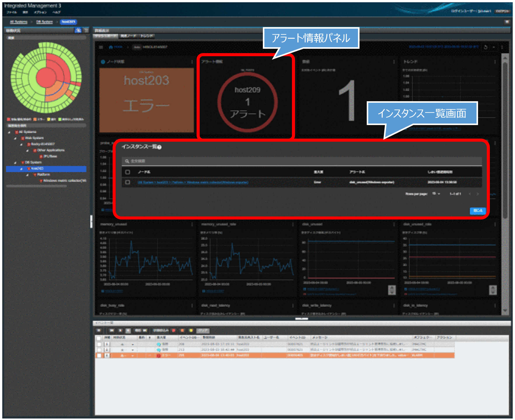Go to All Systems in breadcrumb
Screen dimensions: 515x420
coord(18,22)
